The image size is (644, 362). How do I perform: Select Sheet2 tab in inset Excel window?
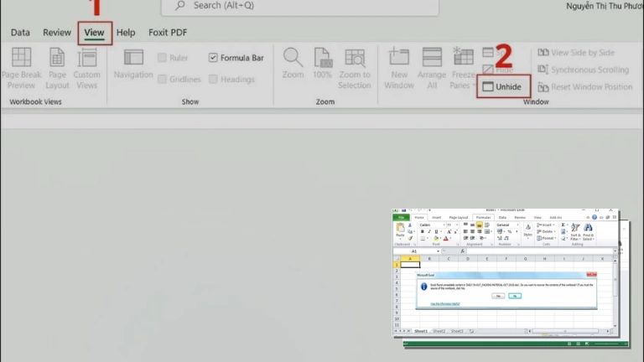coord(439,331)
